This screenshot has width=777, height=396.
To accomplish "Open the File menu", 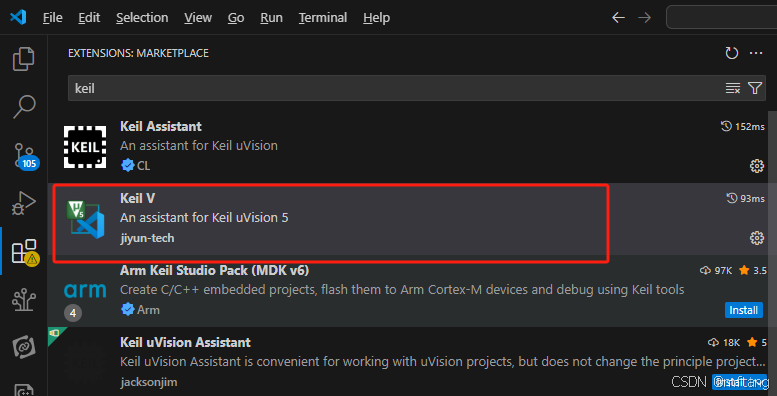I will click(53, 18).
